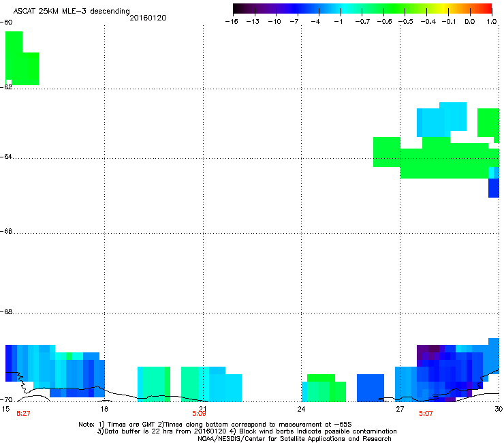The width and height of the screenshot is (504, 443).
Task: Click the solid blue block between longitudes 24 and 27
Action: pyautogui.click(x=371, y=388)
